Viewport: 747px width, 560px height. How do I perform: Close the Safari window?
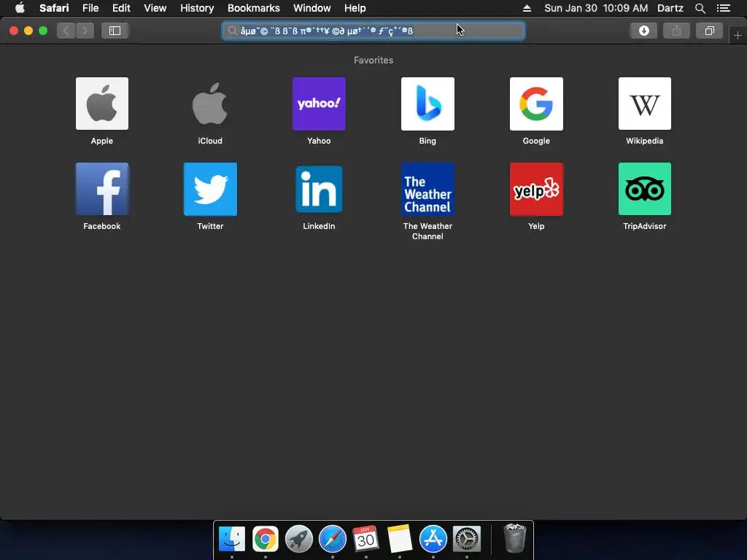[x=14, y=31]
